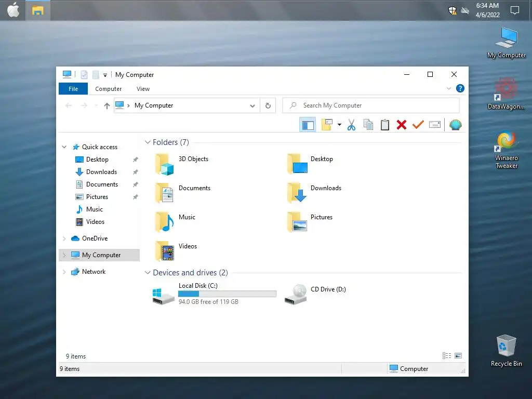532x399 pixels.
Task: Click the Rename toolbar icon
Action: coord(435,125)
